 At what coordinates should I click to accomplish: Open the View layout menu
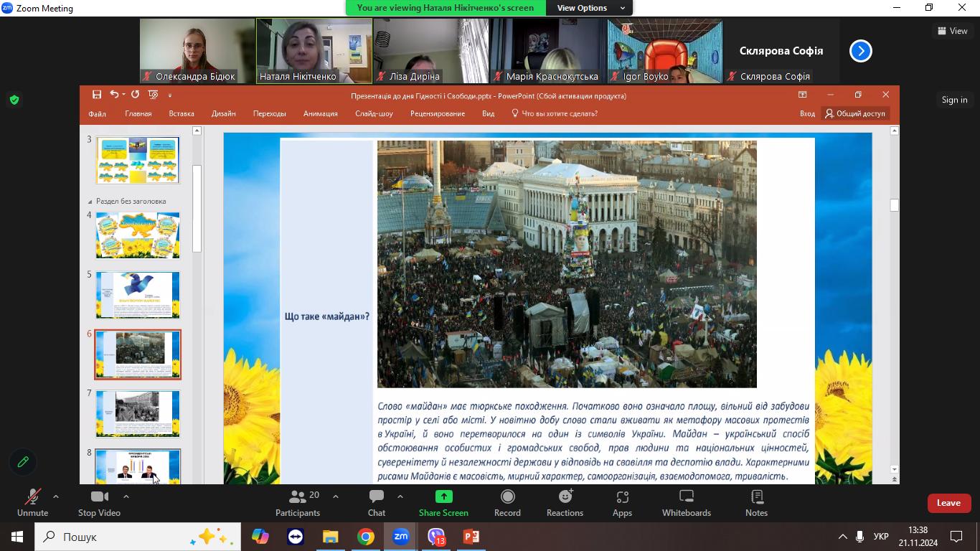[952, 31]
